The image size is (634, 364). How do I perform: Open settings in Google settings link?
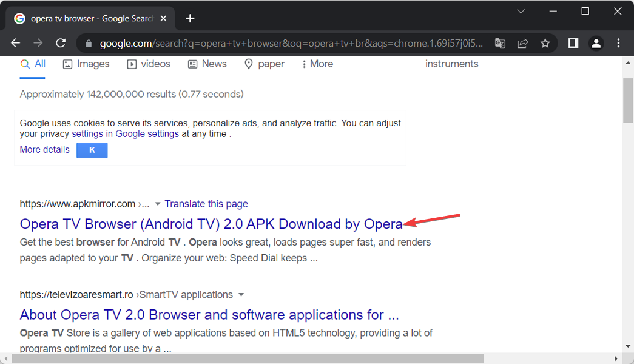point(126,134)
